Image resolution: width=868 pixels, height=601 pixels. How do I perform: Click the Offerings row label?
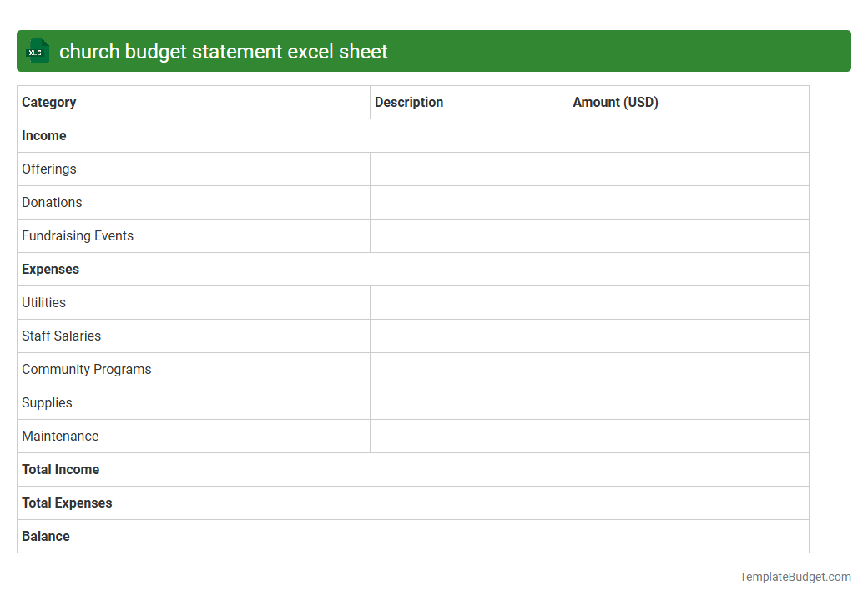point(48,169)
